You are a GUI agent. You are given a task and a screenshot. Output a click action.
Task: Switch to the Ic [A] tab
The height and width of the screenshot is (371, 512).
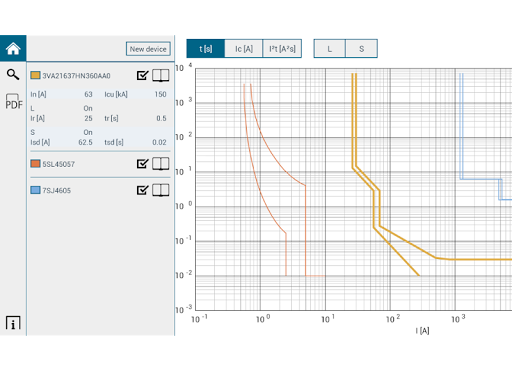244,49
